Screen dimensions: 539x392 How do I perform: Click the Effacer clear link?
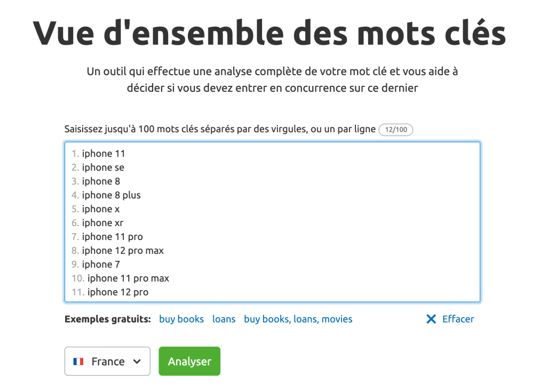[x=458, y=319]
